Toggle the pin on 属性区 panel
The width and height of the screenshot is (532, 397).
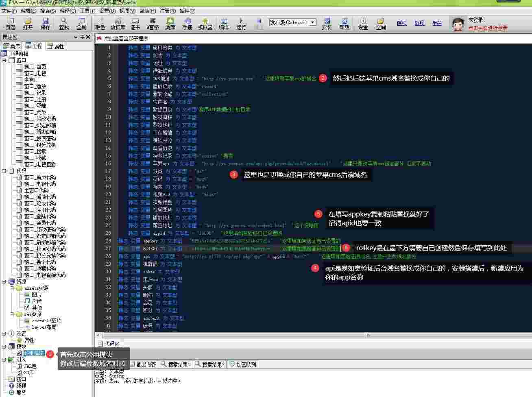pyautogui.click(x=82, y=37)
